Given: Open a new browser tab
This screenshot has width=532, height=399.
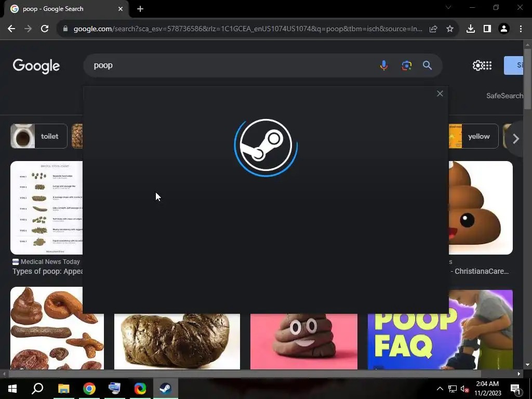Looking at the screenshot, I should pos(140,9).
